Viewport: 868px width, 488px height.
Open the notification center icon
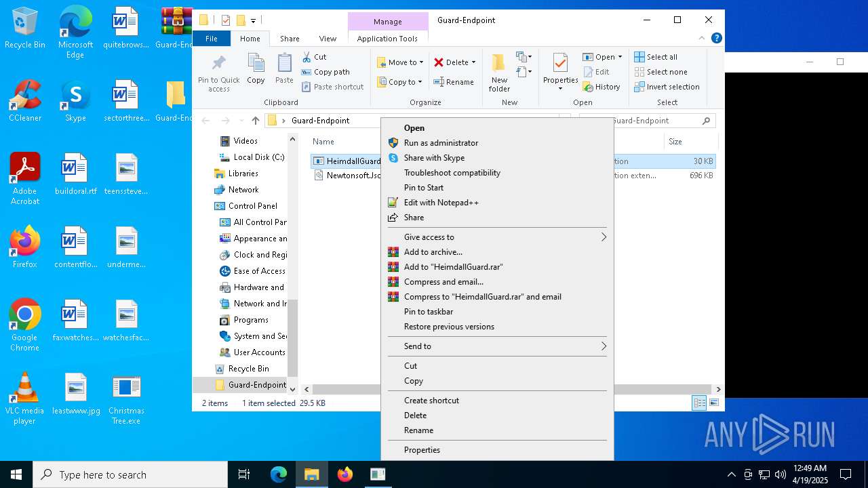[846, 474]
